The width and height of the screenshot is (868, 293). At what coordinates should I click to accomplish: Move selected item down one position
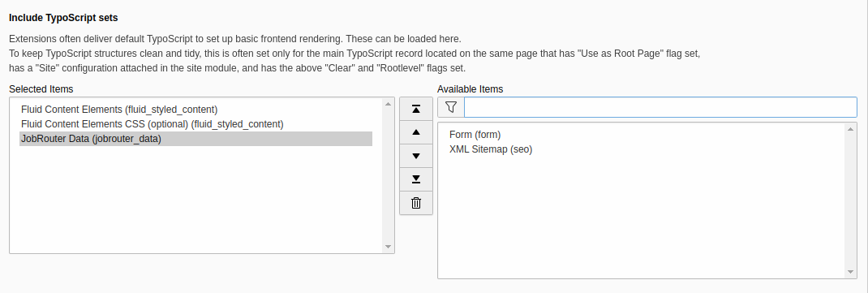tap(415, 156)
